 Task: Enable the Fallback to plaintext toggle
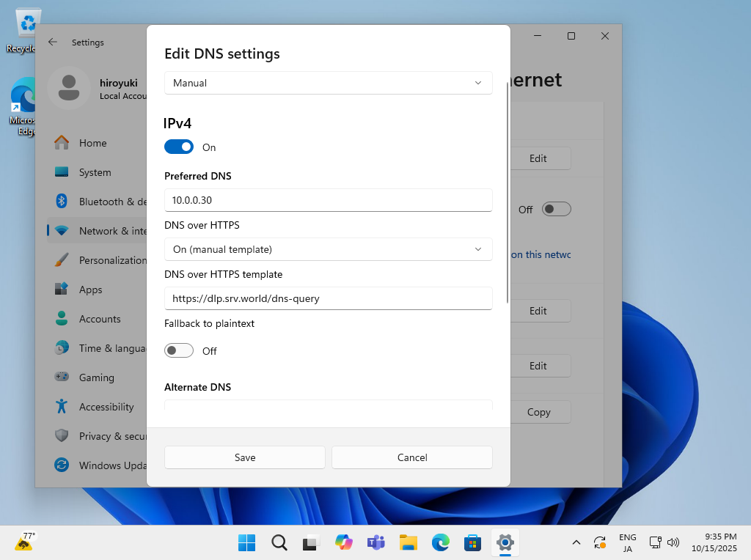tap(179, 351)
